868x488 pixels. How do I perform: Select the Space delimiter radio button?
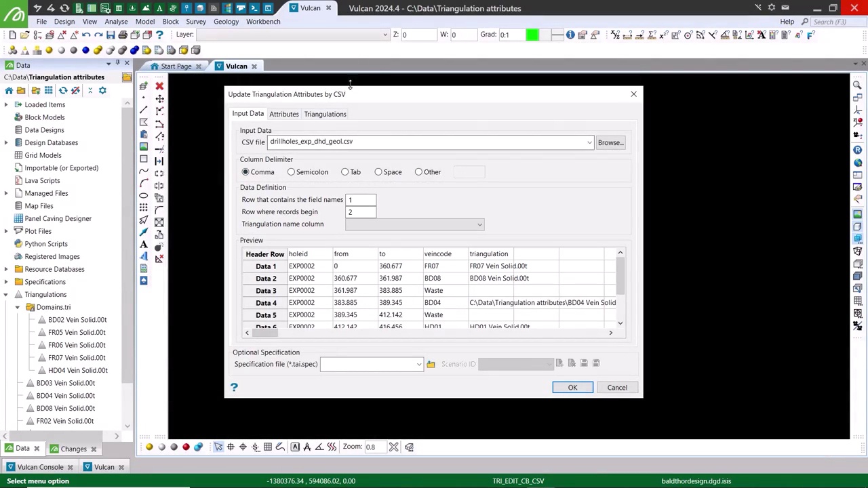pyautogui.click(x=378, y=172)
